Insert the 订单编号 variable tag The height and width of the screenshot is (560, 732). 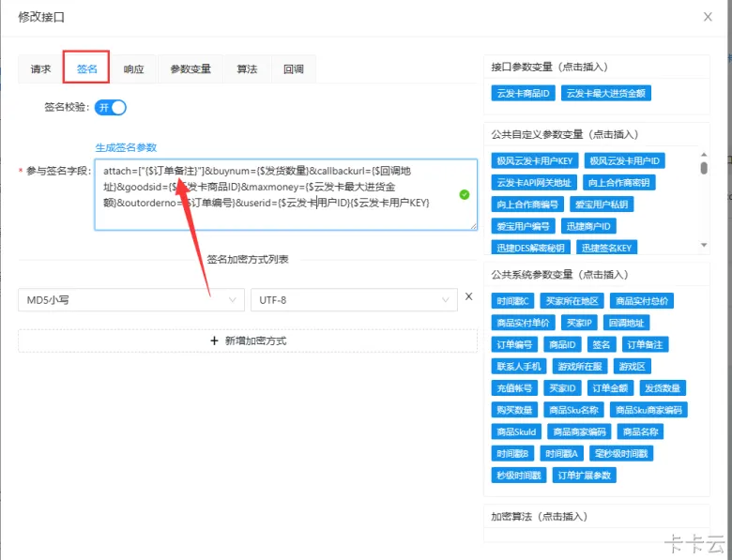click(514, 344)
